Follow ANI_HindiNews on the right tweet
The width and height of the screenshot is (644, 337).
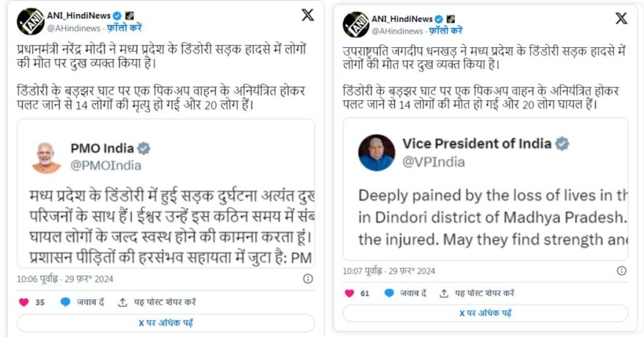coord(445,30)
